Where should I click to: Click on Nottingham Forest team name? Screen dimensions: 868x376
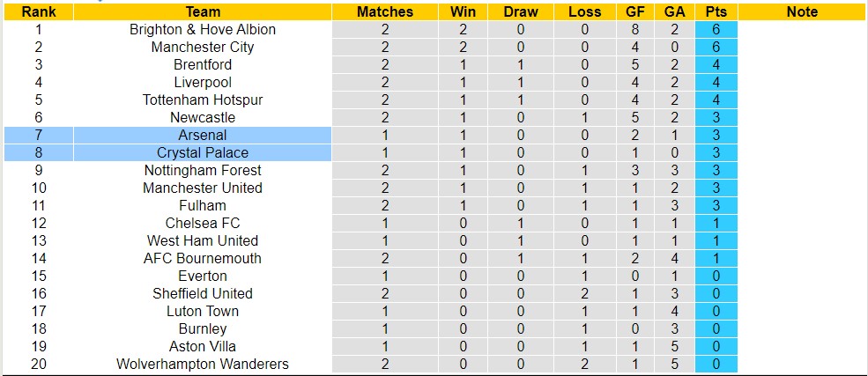click(x=203, y=170)
